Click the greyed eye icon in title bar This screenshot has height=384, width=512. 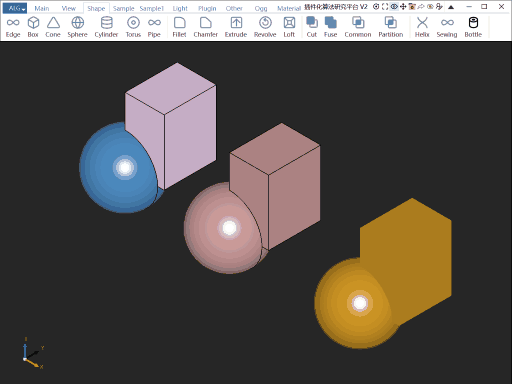coord(430,7)
